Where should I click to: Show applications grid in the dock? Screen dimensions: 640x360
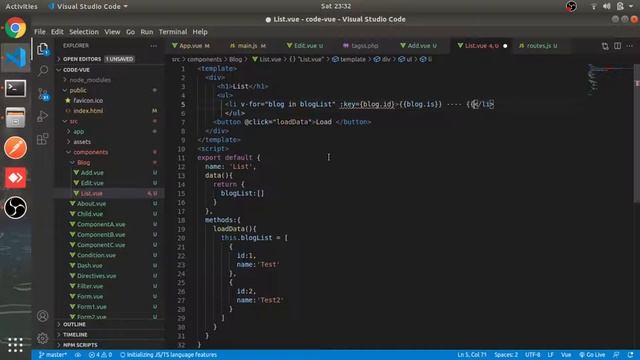tap(15, 344)
